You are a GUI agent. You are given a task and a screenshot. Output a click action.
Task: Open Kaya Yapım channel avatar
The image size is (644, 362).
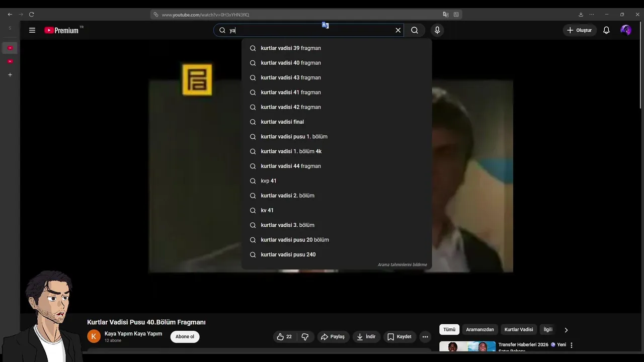pyautogui.click(x=94, y=336)
